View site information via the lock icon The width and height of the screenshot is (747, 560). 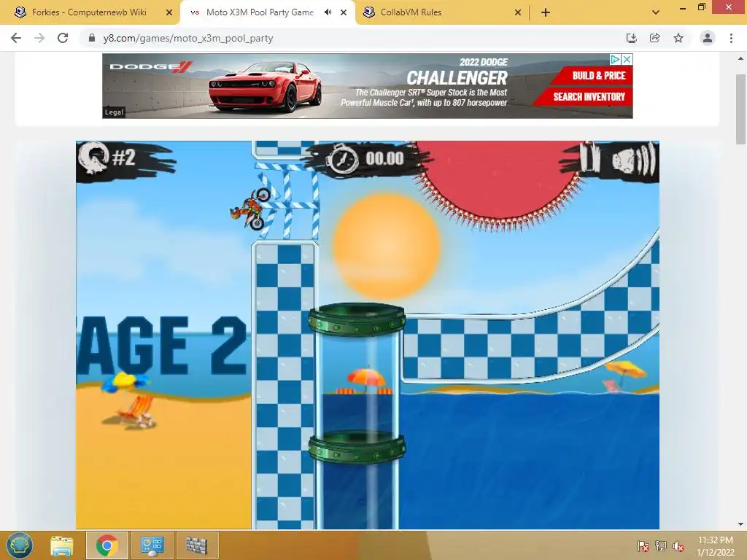coord(92,38)
